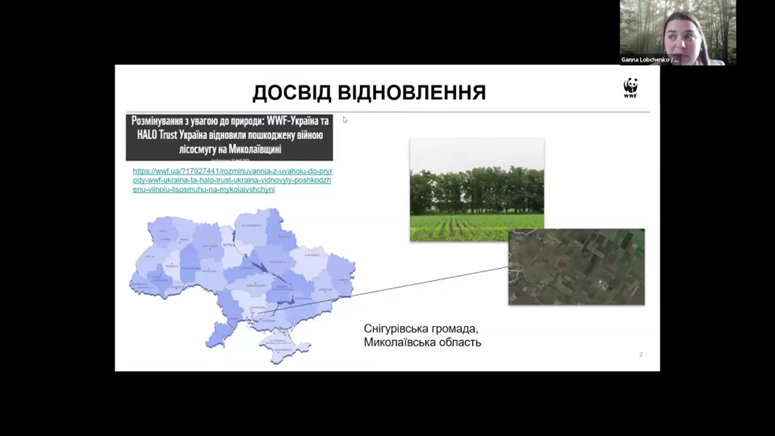
Task: Click the first line of the article URL
Action: tap(231, 171)
